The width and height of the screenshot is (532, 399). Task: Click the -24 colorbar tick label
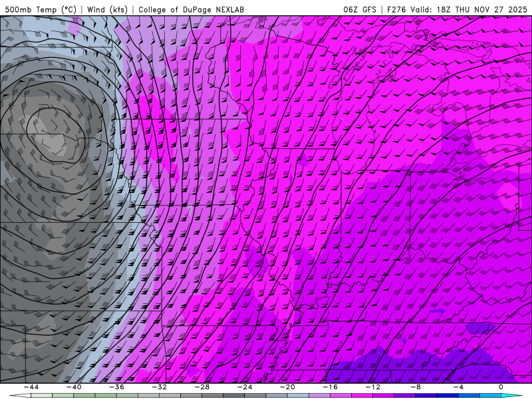(x=245, y=387)
